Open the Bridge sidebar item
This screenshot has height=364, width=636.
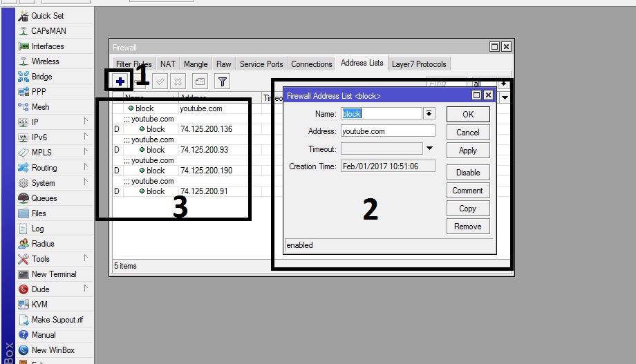click(55, 77)
